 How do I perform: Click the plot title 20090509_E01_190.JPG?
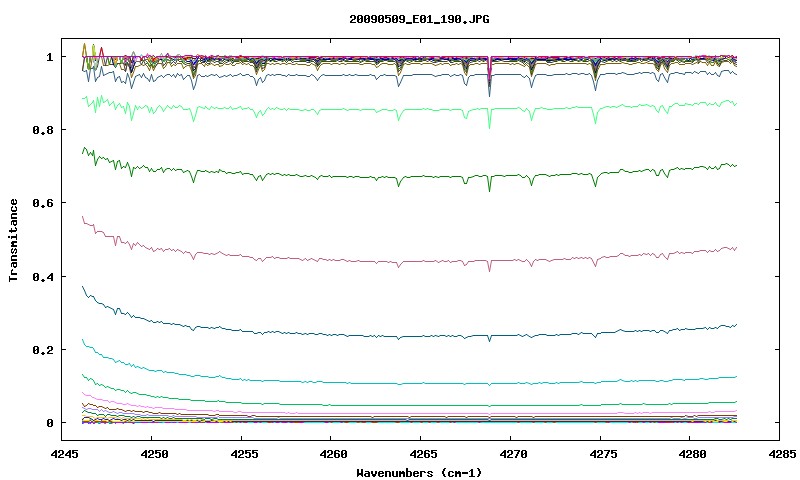[x=419, y=19]
